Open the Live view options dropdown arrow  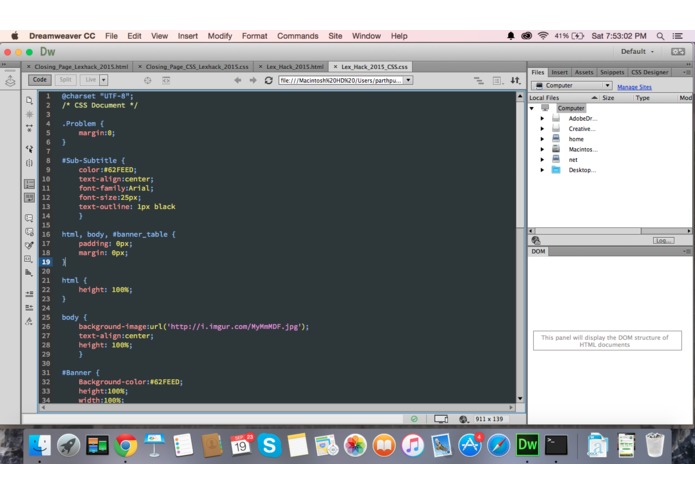pos(104,80)
